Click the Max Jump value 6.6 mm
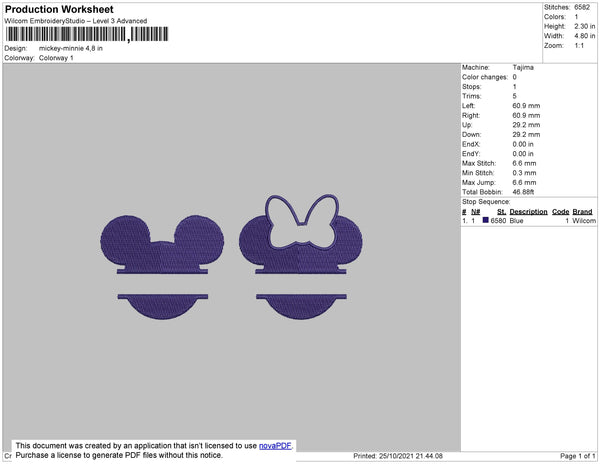This screenshot has height=464, width=600. pyautogui.click(x=524, y=182)
